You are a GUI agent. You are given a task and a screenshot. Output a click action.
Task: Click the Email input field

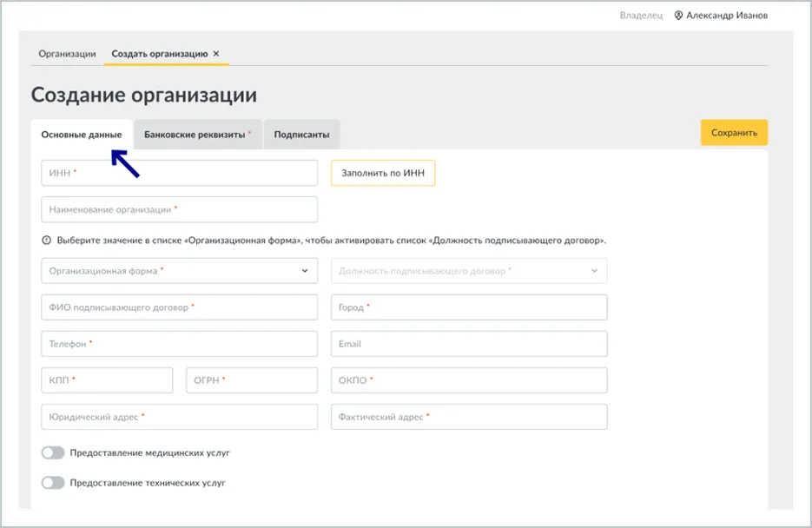tap(469, 344)
